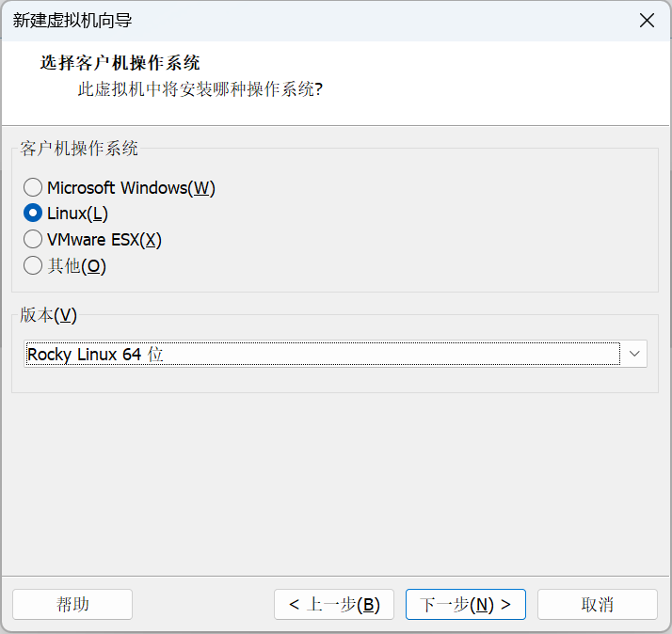Click the 版本(V) group label
This screenshot has width=672, height=634.
(48, 314)
